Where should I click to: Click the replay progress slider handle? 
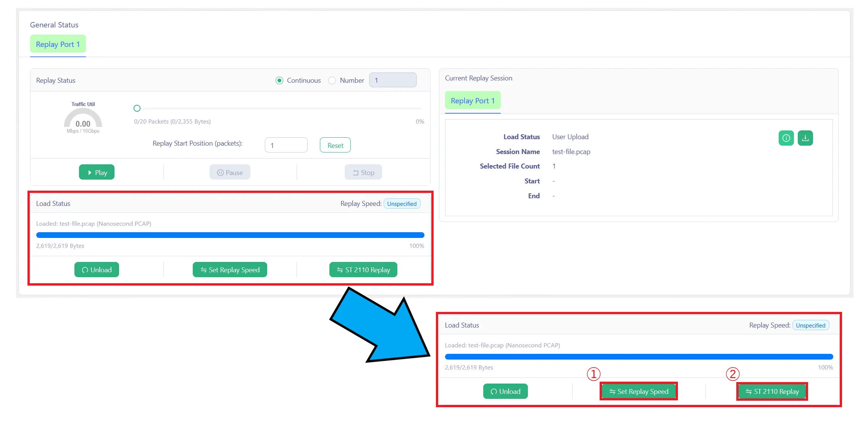click(137, 108)
